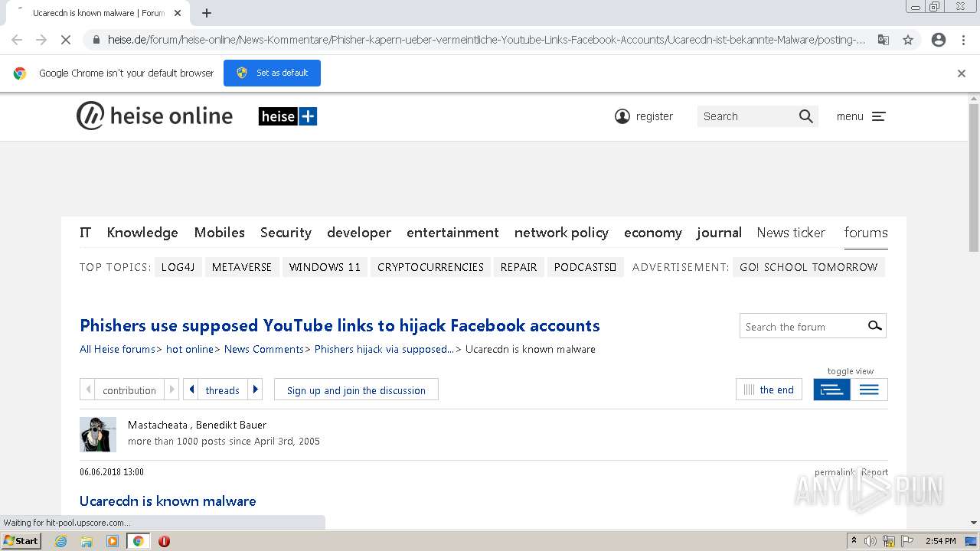Viewport: 980px width, 551px height.
Task: Open the GO! SCHOOL TOMORROW advertisement
Action: (808, 267)
